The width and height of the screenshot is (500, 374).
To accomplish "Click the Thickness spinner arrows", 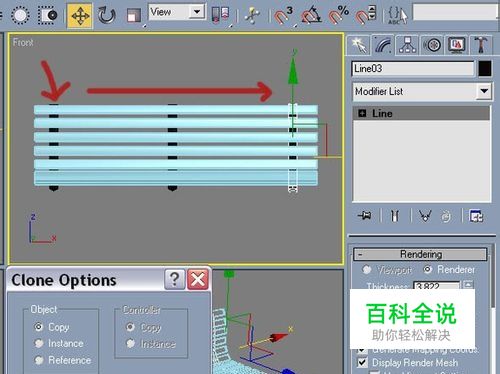I will click(x=468, y=285).
